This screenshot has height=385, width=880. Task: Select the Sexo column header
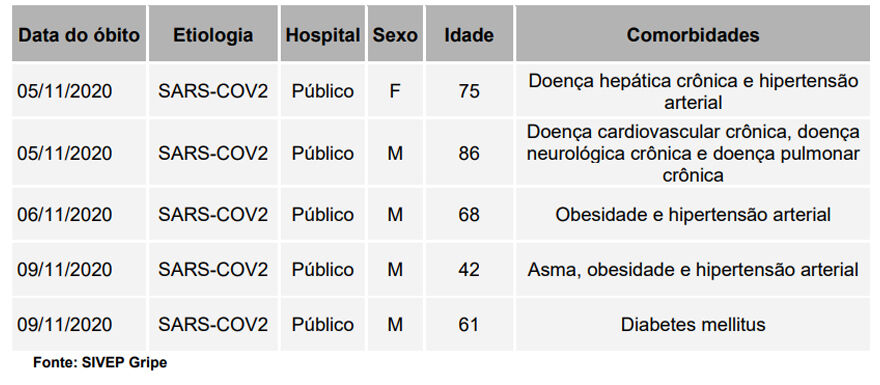tap(395, 34)
